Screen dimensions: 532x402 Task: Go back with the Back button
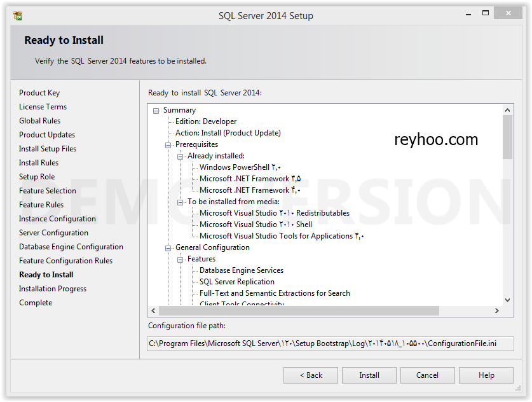311,375
